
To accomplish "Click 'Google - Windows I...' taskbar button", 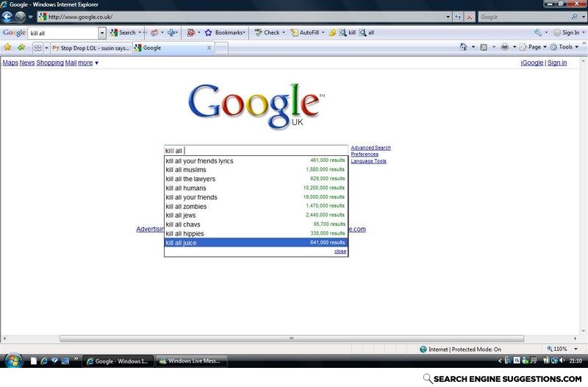I will pos(118,361).
